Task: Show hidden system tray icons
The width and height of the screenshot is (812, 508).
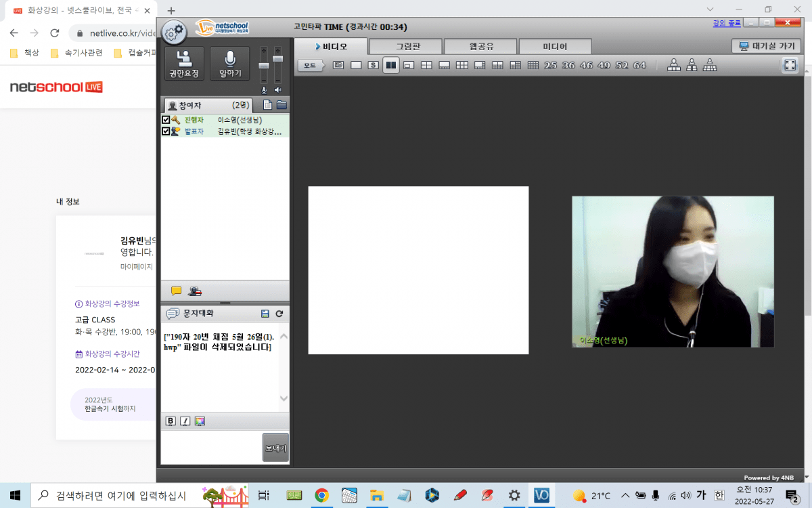Action: point(625,496)
